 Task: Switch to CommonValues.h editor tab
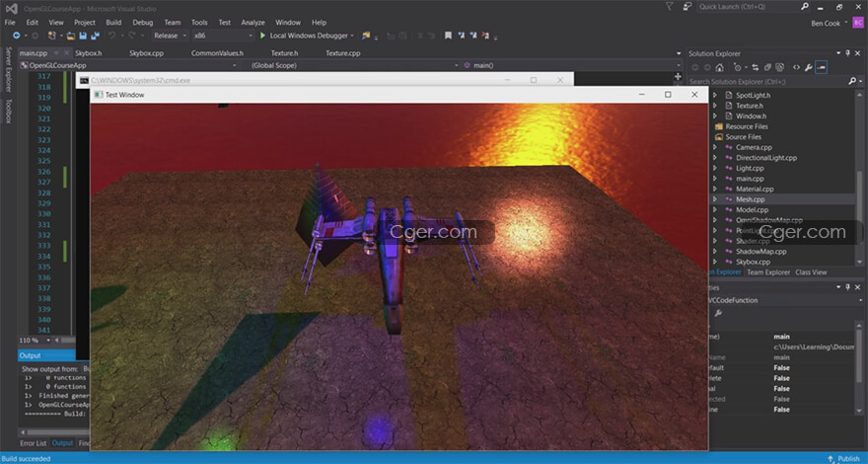pos(217,53)
